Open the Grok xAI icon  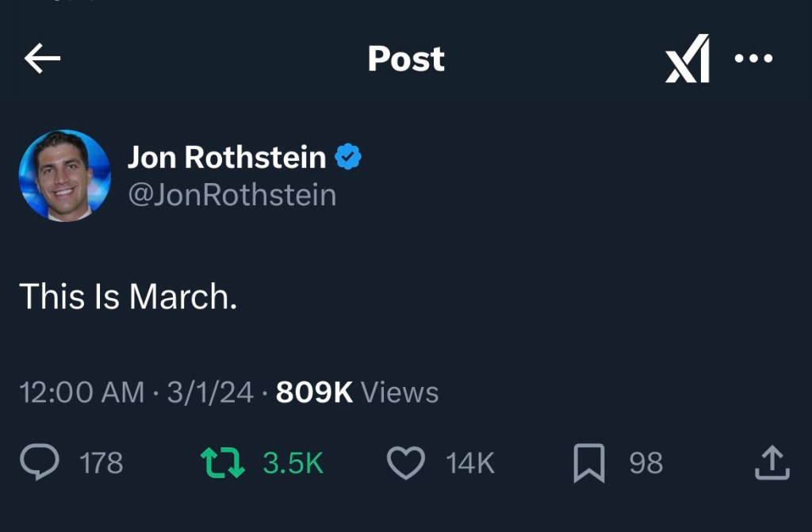coord(687,59)
